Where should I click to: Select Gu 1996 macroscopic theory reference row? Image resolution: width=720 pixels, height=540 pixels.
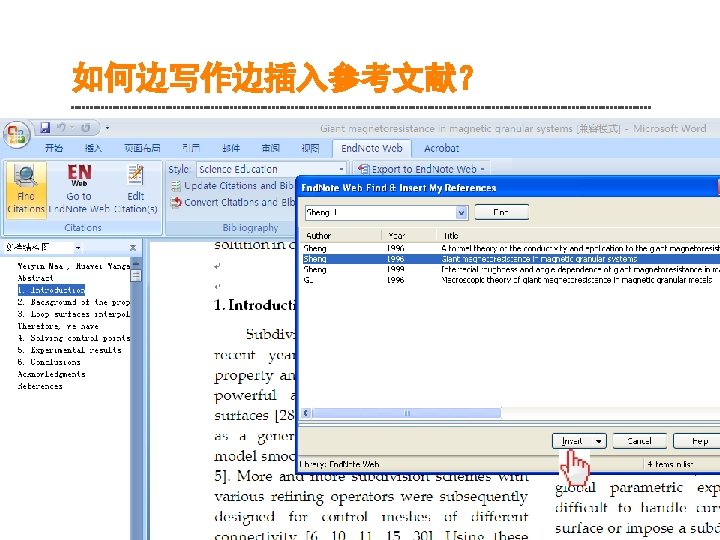click(510, 280)
